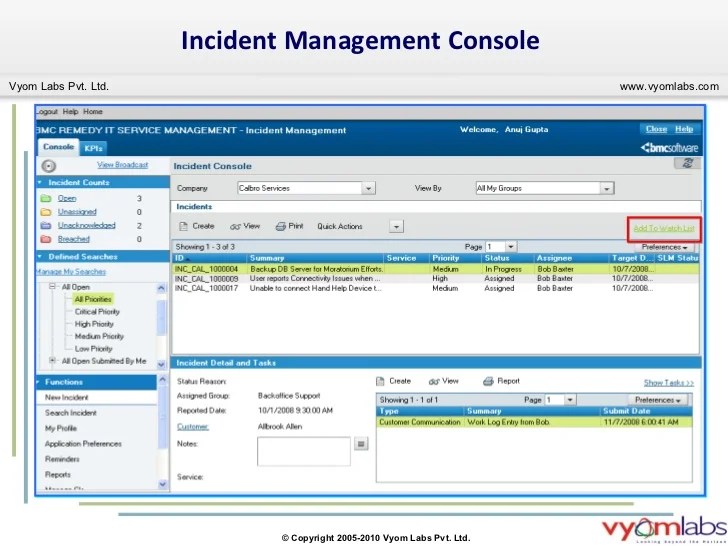Click Create icon in Incident Detail toolbar

tap(380, 381)
